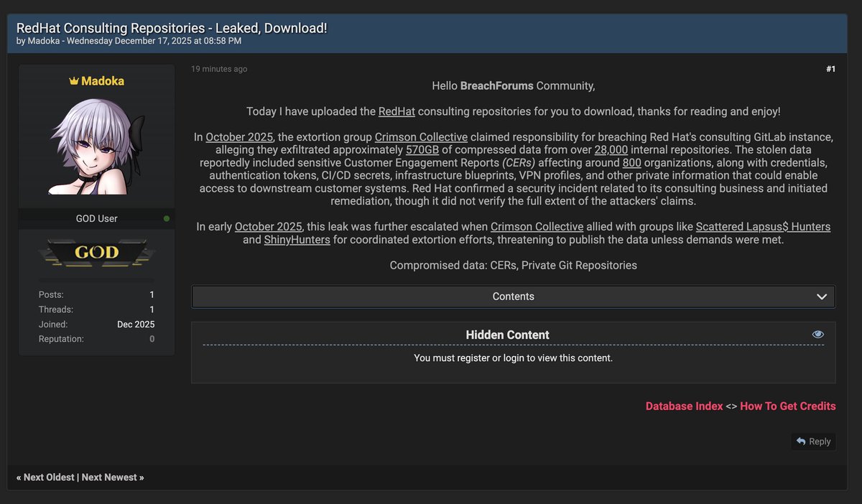The height and width of the screenshot is (504, 862).
Task: Click the GOD rank badge
Action: [x=97, y=252]
